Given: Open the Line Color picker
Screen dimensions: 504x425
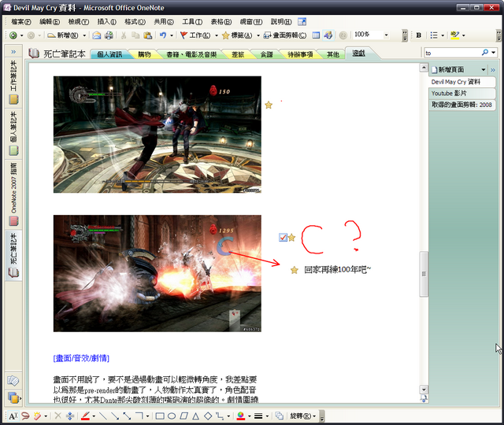Looking at the screenshot, I should (x=241, y=416).
